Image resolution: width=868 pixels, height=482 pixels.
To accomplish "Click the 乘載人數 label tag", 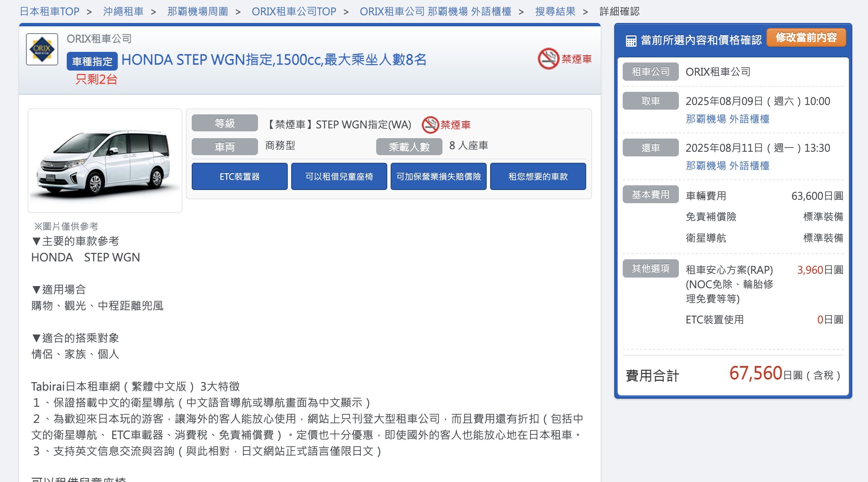I will (409, 147).
